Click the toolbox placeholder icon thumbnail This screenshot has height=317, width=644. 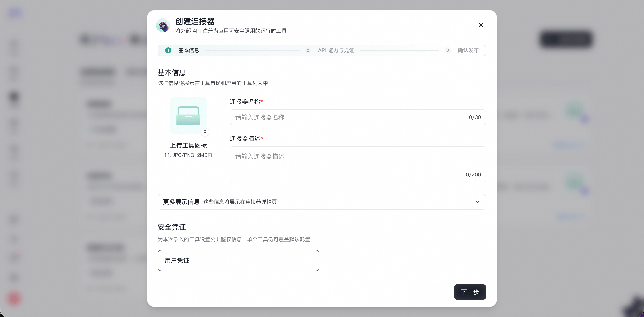188,116
